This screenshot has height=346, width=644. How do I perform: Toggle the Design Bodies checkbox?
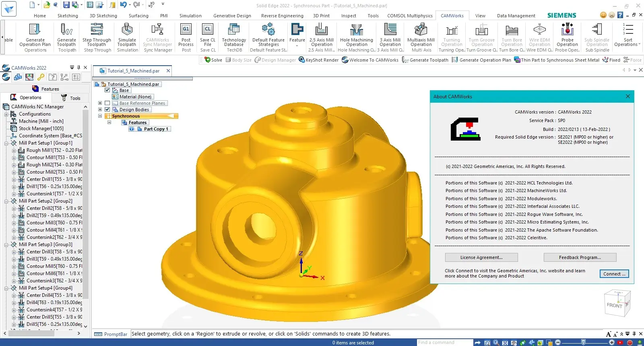(x=107, y=110)
